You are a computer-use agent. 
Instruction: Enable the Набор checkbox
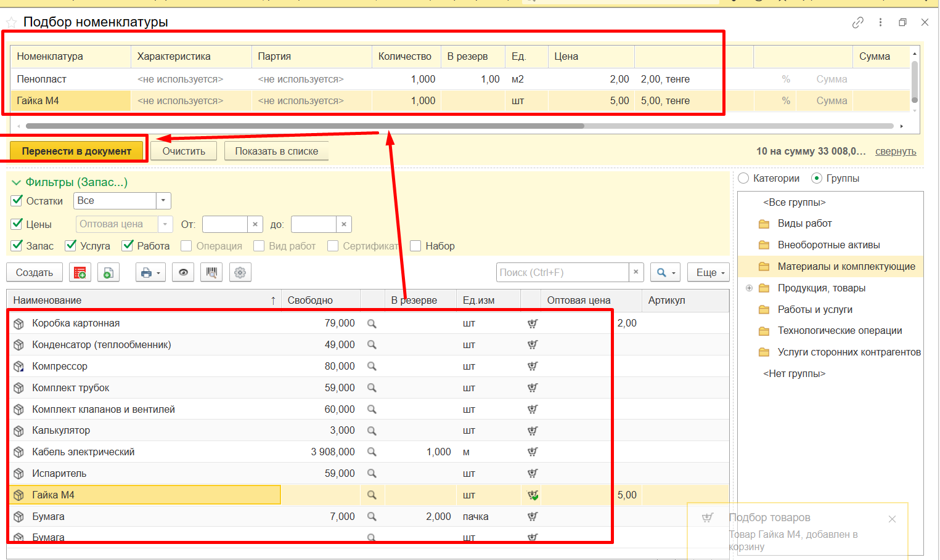pyautogui.click(x=415, y=246)
